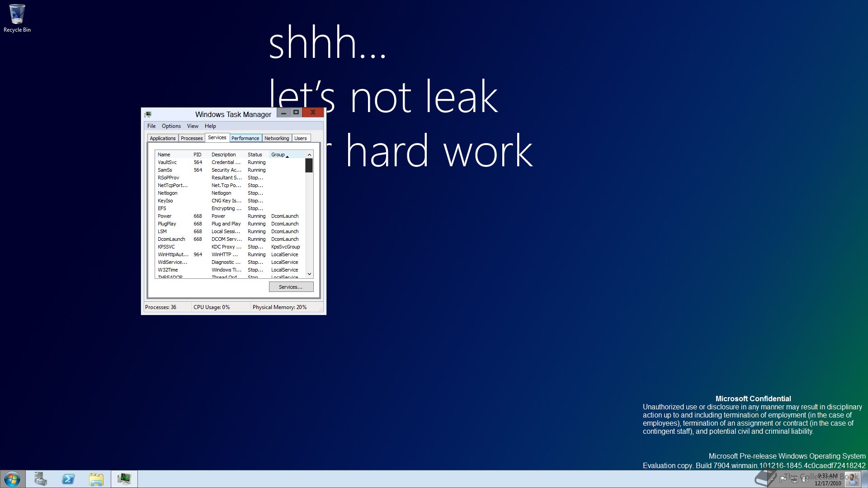The width and height of the screenshot is (868, 488).
Task: Open the View menu
Action: pyautogui.click(x=193, y=126)
